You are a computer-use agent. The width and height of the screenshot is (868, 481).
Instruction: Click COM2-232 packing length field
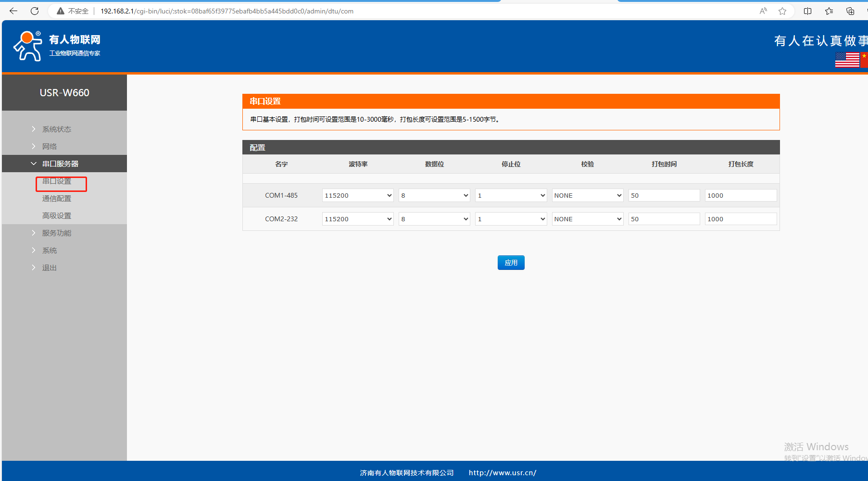(741, 219)
